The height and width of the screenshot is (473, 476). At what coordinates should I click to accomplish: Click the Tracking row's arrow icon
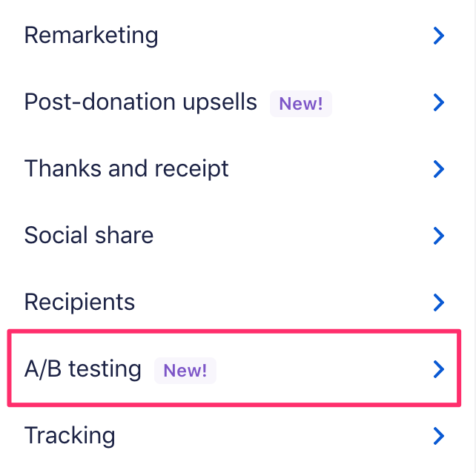[x=439, y=436]
